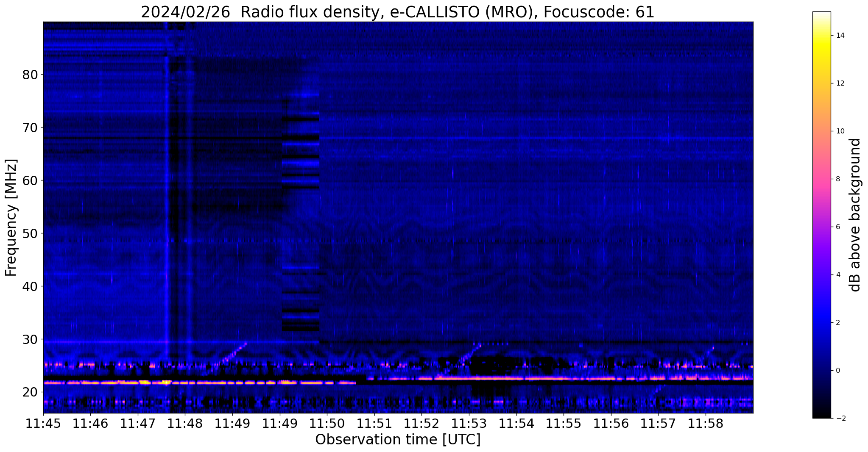Click the 11:57 time tick label
The width and height of the screenshot is (868, 452).
coord(658,423)
